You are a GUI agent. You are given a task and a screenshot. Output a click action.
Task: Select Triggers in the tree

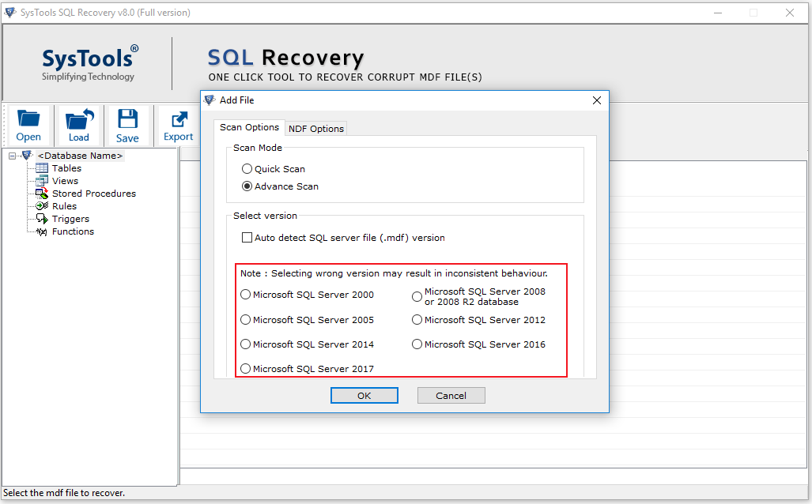coord(70,219)
